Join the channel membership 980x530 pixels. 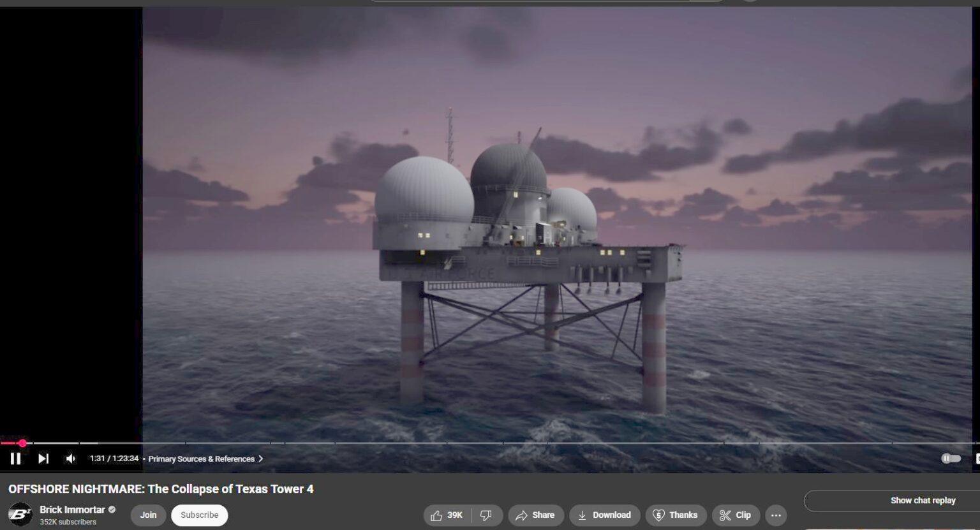[148, 515]
